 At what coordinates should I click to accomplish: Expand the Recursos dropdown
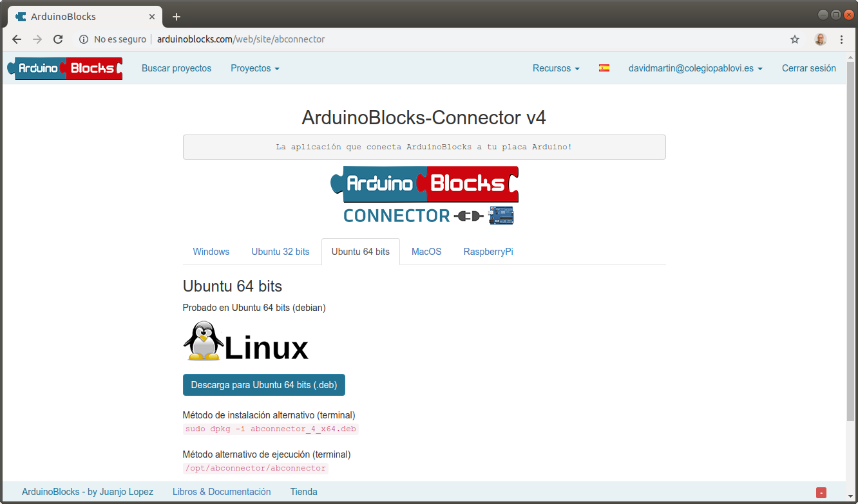click(555, 68)
